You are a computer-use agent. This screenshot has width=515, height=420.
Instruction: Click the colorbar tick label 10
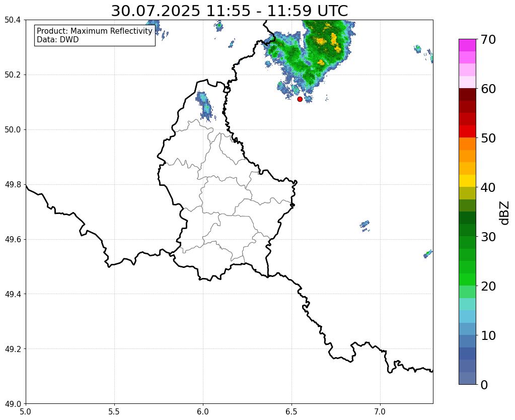point(488,335)
